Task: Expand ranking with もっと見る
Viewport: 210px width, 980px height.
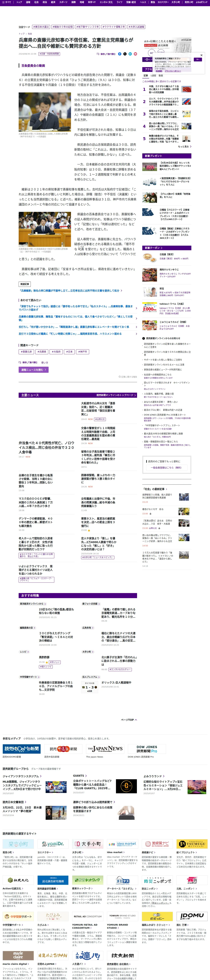Action: click(184, 147)
